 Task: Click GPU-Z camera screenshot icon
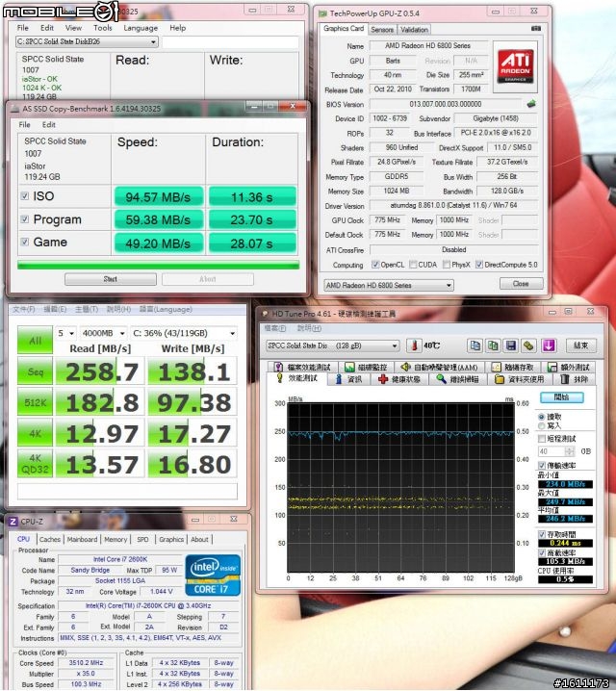(536, 29)
